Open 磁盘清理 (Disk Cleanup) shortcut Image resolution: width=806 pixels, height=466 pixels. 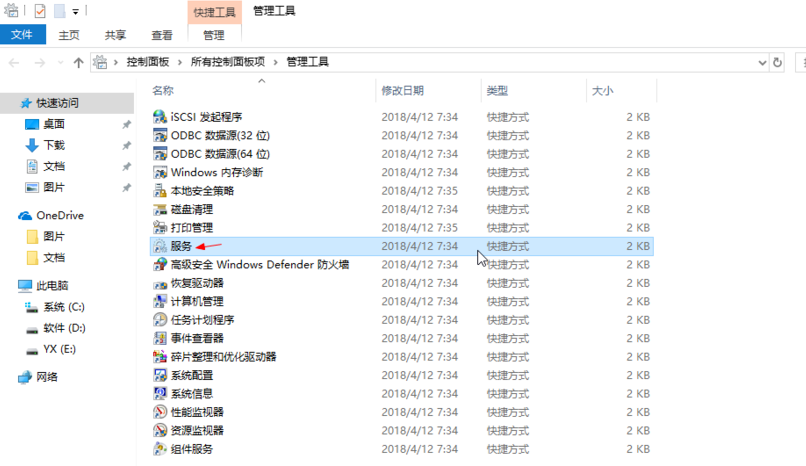point(191,209)
